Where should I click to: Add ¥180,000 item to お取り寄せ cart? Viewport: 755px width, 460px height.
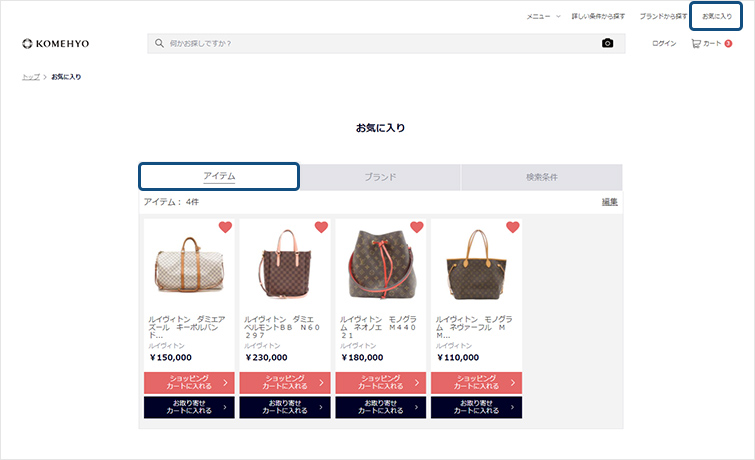click(x=380, y=407)
